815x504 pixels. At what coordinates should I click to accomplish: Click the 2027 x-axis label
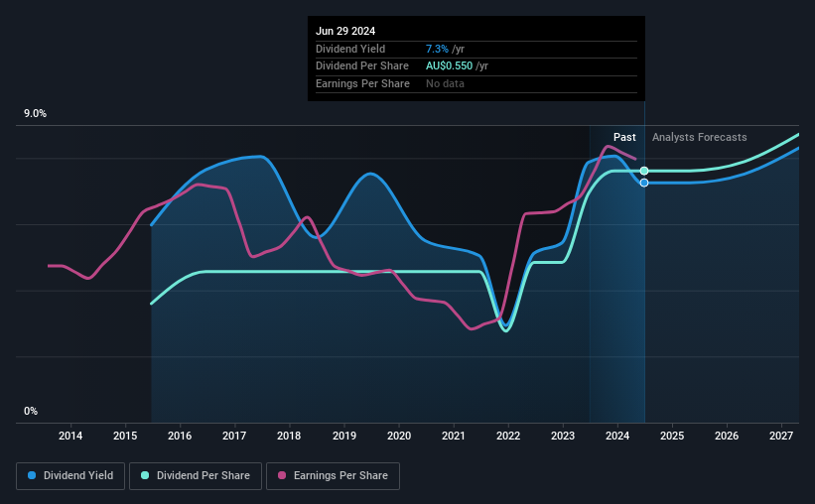coord(781,436)
